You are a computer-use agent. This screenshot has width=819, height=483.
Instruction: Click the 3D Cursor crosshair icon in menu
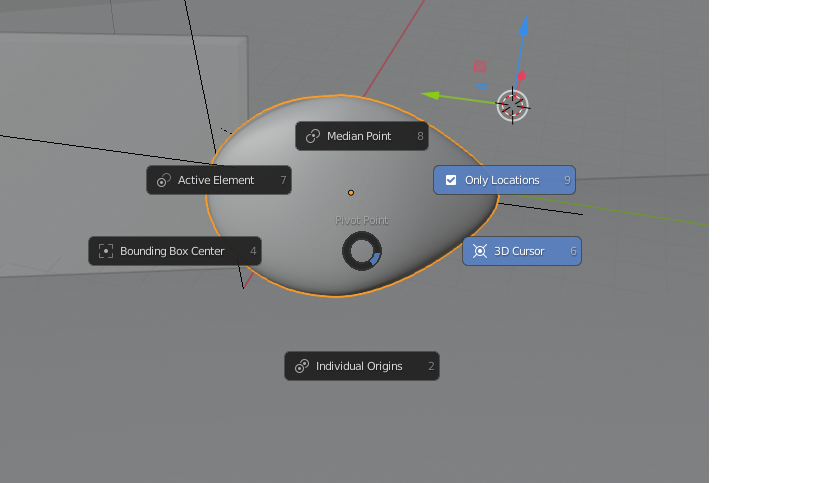click(x=480, y=251)
